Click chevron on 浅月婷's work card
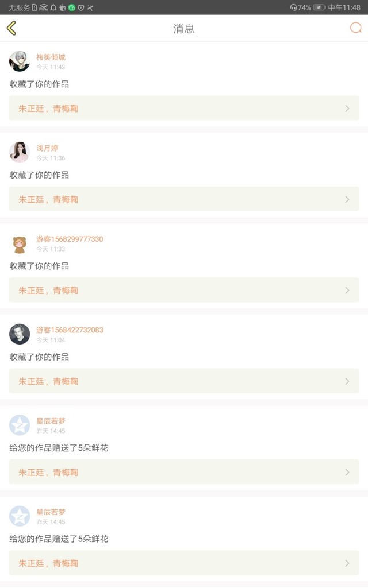Image resolution: width=368 pixels, height=588 pixels. click(347, 199)
